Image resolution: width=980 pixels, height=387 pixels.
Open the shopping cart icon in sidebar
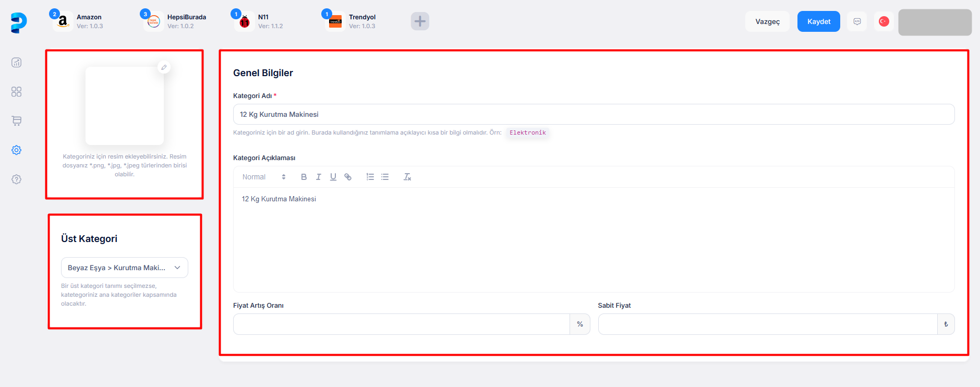(17, 121)
